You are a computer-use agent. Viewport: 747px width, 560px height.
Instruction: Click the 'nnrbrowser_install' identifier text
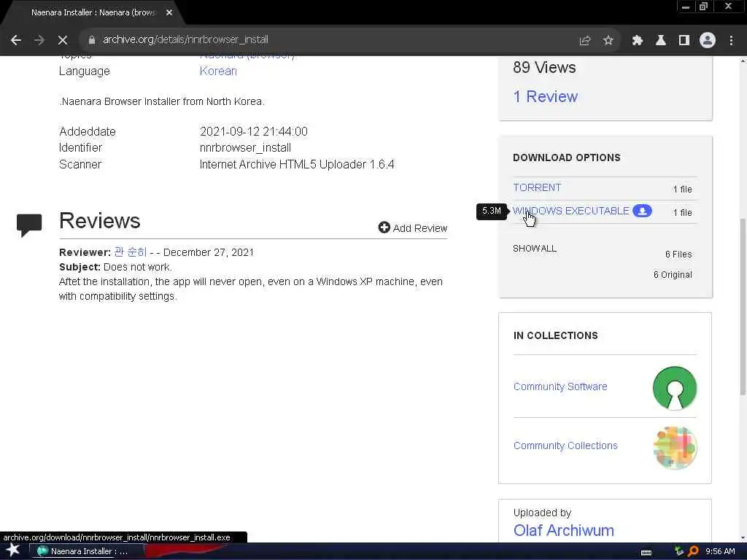(245, 147)
